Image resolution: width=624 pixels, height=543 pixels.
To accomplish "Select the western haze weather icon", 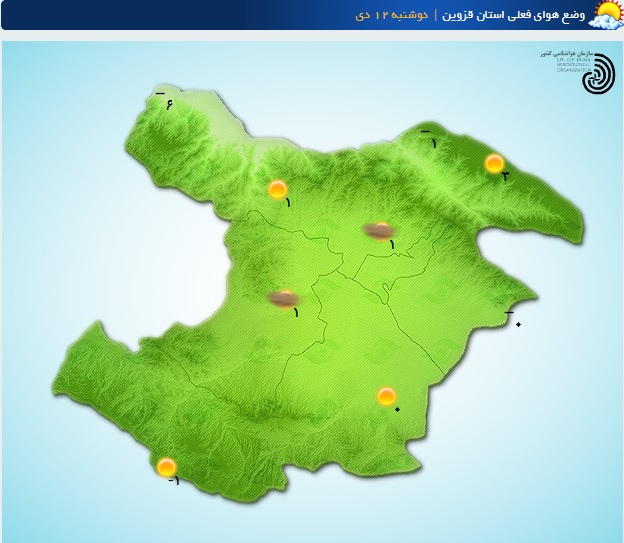I will tap(284, 297).
